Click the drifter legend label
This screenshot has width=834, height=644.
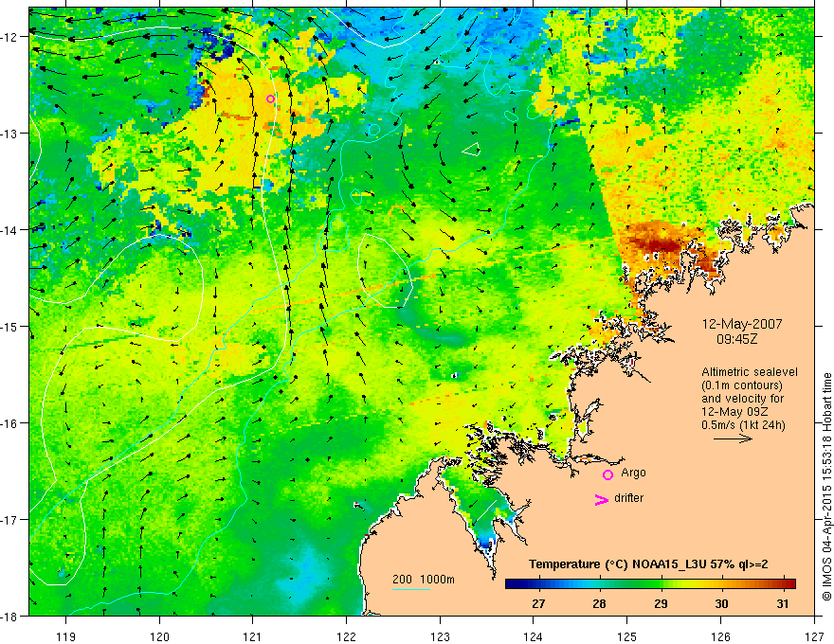(x=628, y=498)
